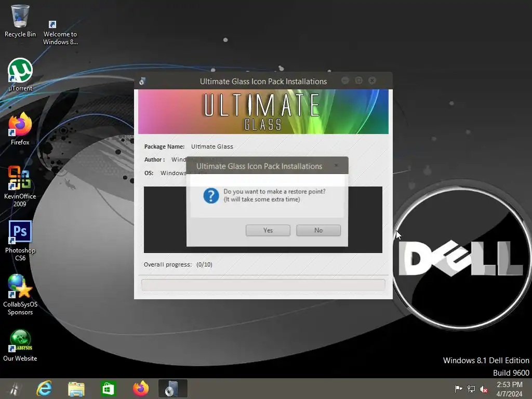Minimize the Ultimate Glass installer window

coord(345,81)
